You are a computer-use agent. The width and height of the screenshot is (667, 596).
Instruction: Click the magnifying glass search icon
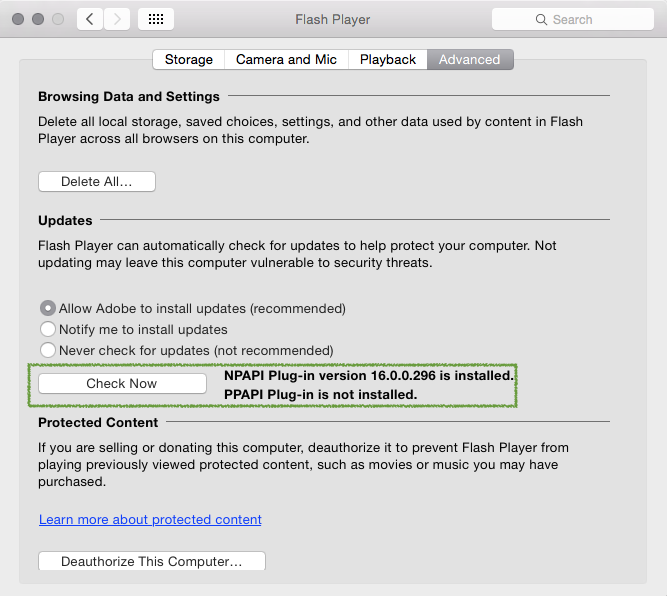(541, 19)
